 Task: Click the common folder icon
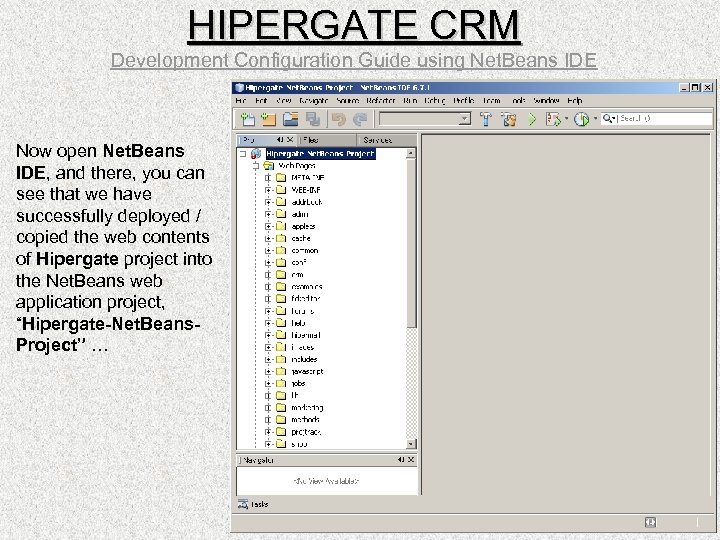tap(281, 250)
